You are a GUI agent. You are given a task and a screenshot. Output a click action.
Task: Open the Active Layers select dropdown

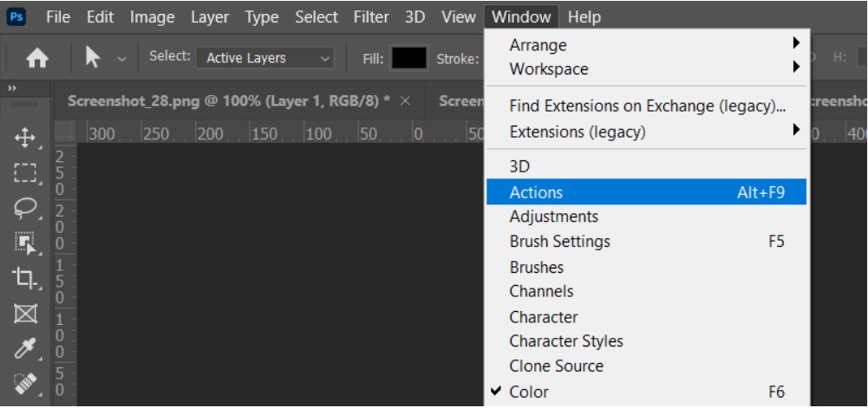265,58
